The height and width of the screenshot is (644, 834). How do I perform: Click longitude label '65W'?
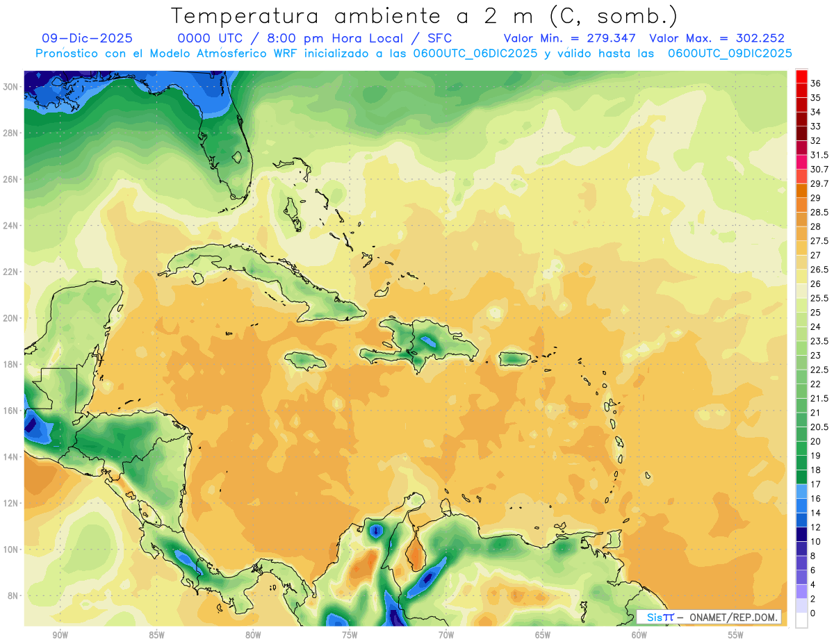(x=543, y=636)
